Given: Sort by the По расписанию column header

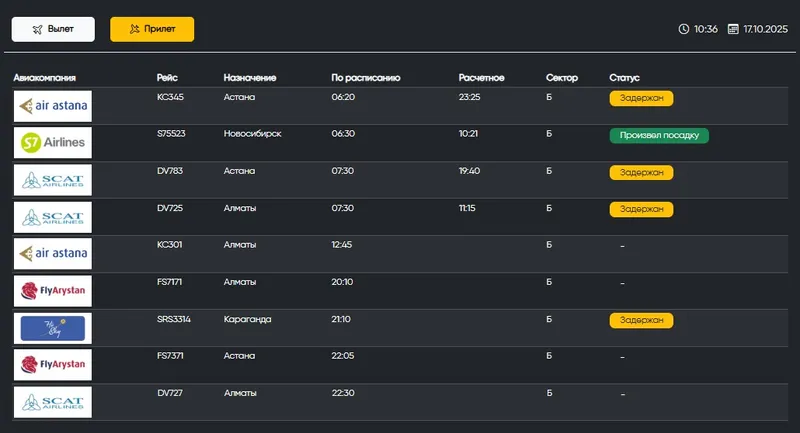Looking at the screenshot, I should (x=365, y=77).
